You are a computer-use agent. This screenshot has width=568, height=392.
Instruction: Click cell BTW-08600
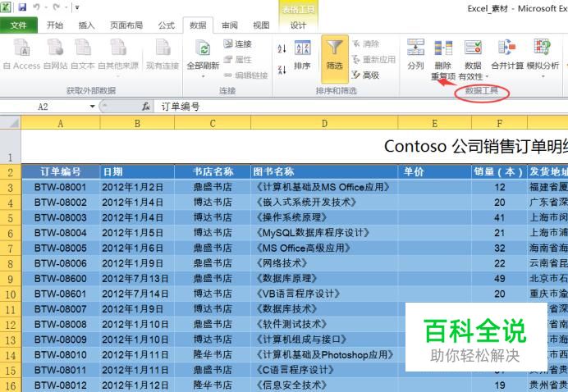(x=61, y=279)
